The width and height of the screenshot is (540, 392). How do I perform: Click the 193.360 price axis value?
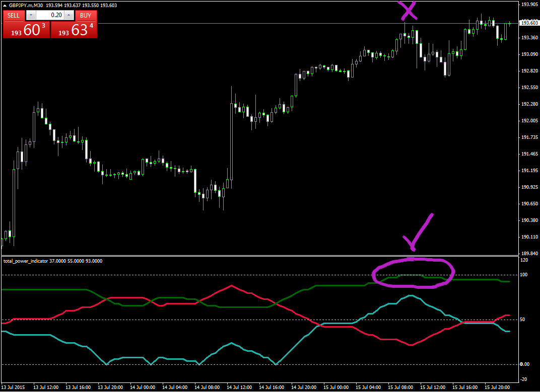(x=529, y=38)
